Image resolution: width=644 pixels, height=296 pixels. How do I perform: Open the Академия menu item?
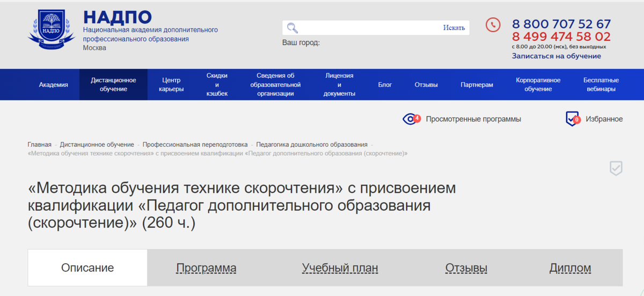point(54,84)
